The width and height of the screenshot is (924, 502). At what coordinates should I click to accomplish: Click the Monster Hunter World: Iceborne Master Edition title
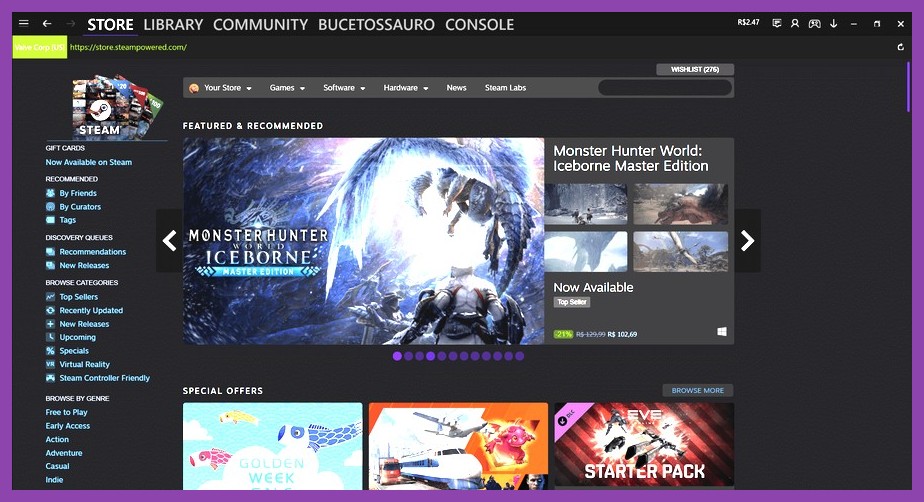pos(631,158)
